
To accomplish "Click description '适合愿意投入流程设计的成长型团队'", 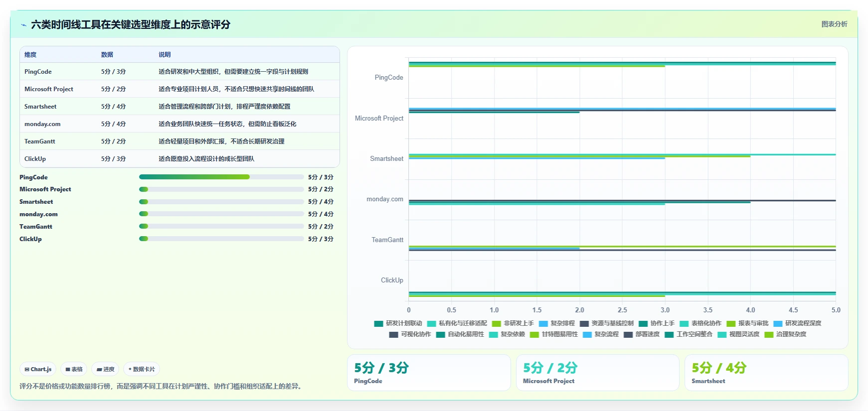I will click(x=206, y=159).
